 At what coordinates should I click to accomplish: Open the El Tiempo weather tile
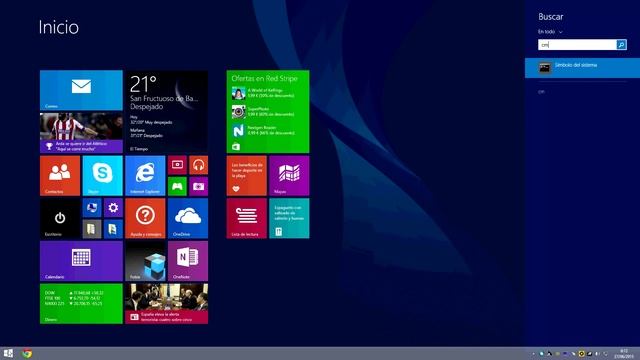click(x=167, y=111)
